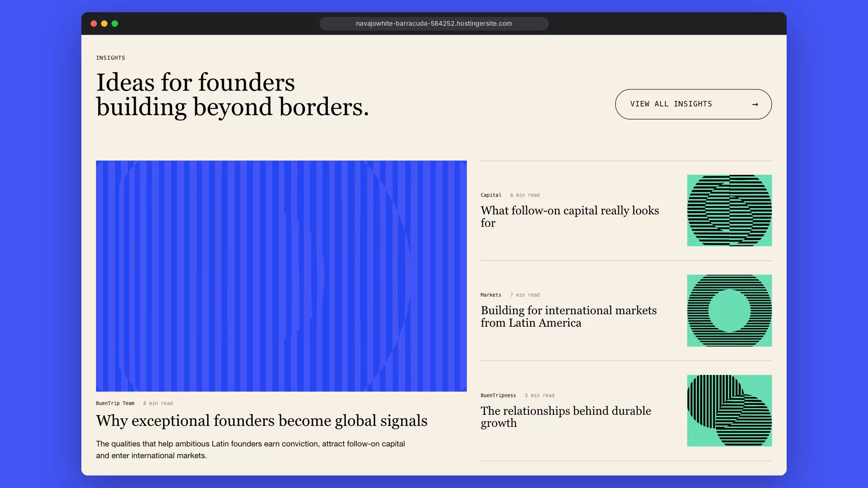Click the '8 min read' label

click(158, 404)
